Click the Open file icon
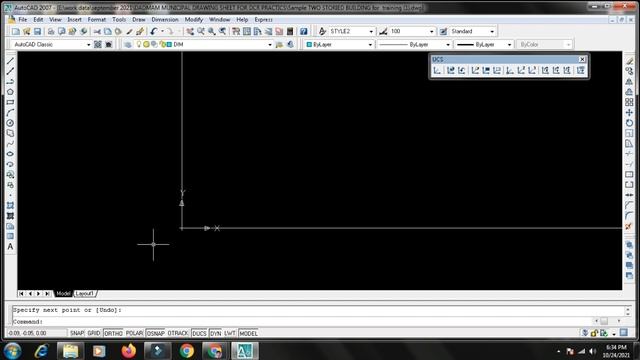Image resolution: width=640 pixels, height=360 pixels. 27,31
